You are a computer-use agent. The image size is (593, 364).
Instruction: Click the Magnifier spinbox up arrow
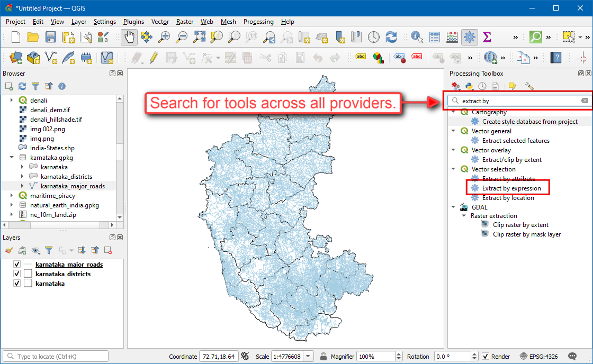(399, 354)
